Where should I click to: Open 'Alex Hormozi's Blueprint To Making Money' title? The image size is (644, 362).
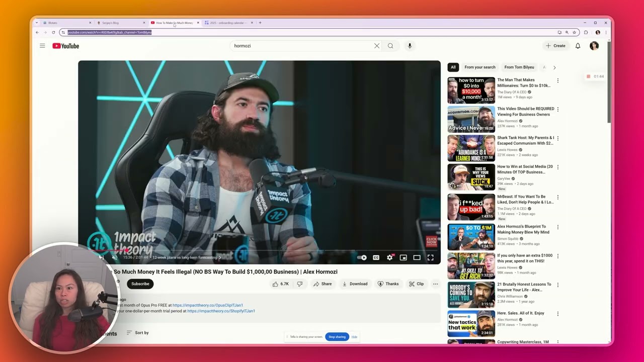click(523, 229)
